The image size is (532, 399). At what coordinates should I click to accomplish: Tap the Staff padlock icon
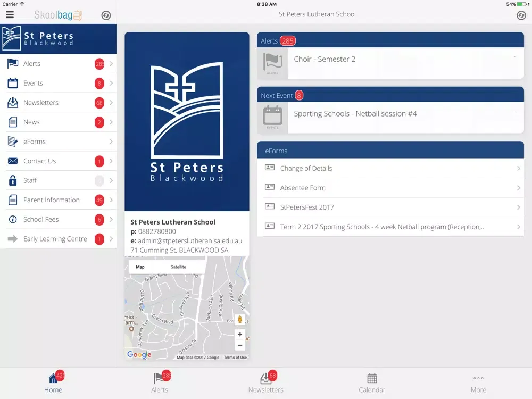click(13, 180)
